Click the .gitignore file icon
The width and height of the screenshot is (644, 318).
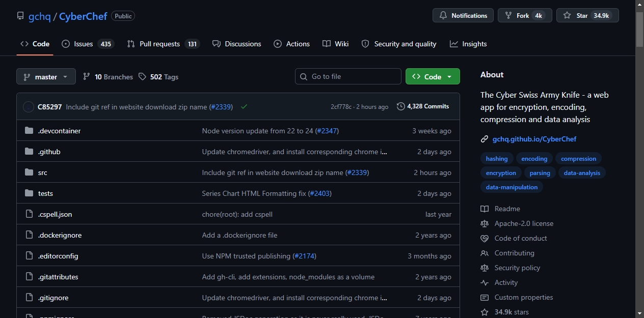pyautogui.click(x=29, y=298)
